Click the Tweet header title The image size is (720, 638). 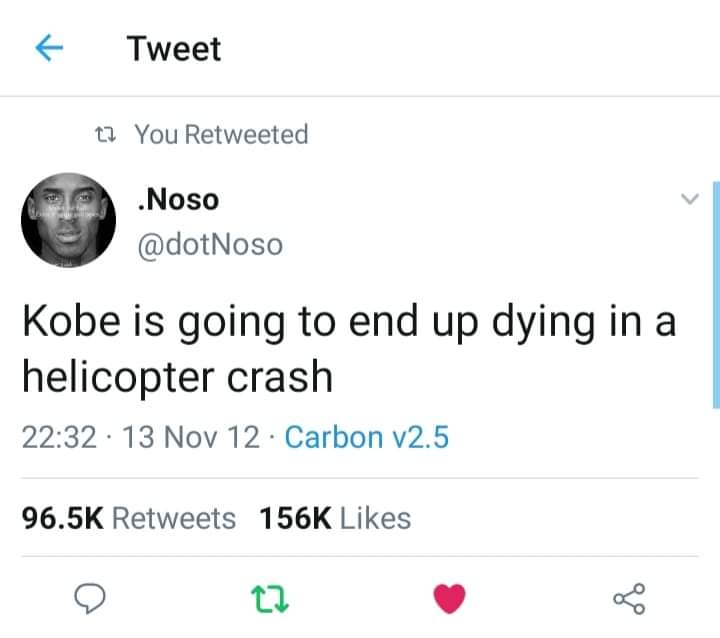point(174,49)
